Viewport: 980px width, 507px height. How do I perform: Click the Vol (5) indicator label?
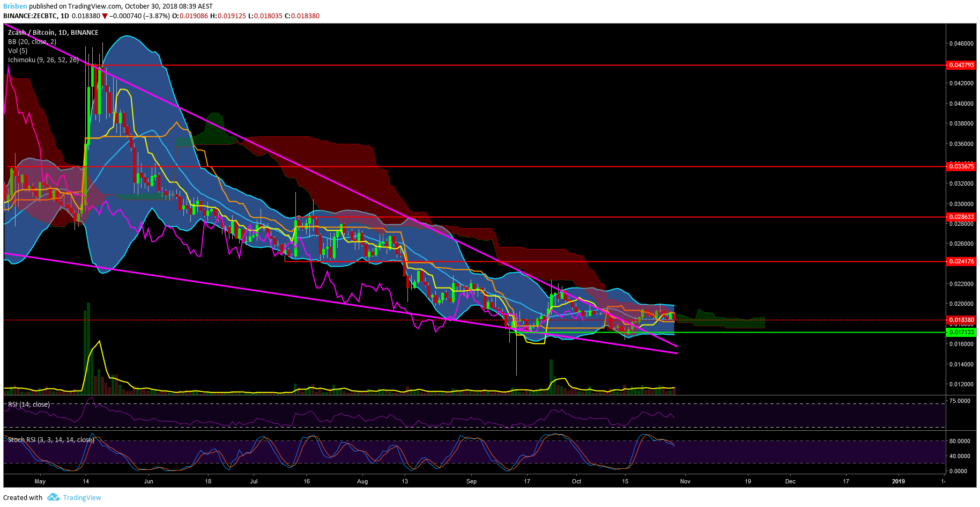(x=18, y=51)
